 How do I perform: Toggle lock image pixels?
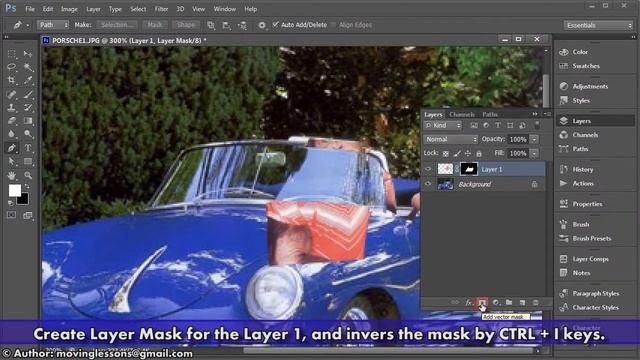[x=457, y=153]
